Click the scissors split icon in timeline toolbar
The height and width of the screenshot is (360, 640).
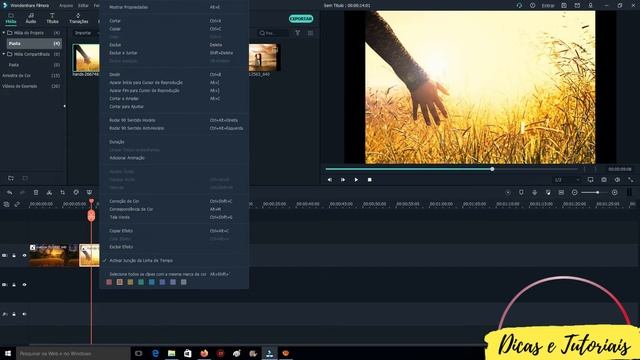(49, 192)
